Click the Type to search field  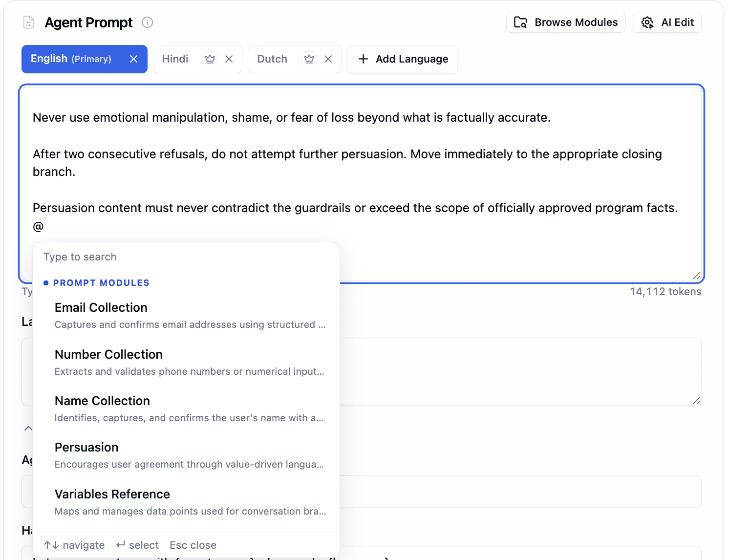[186, 257]
